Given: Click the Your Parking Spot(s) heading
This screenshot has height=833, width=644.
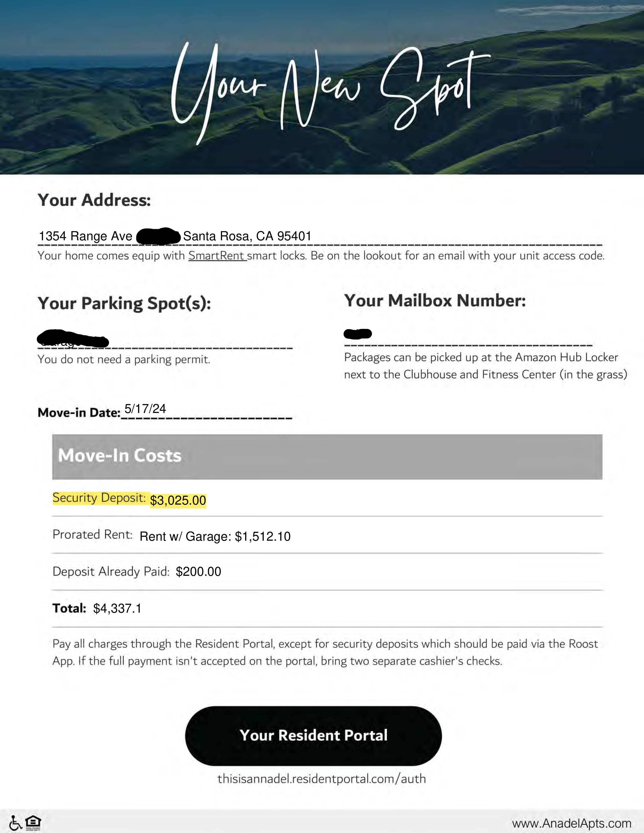Looking at the screenshot, I should click(124, 303).
